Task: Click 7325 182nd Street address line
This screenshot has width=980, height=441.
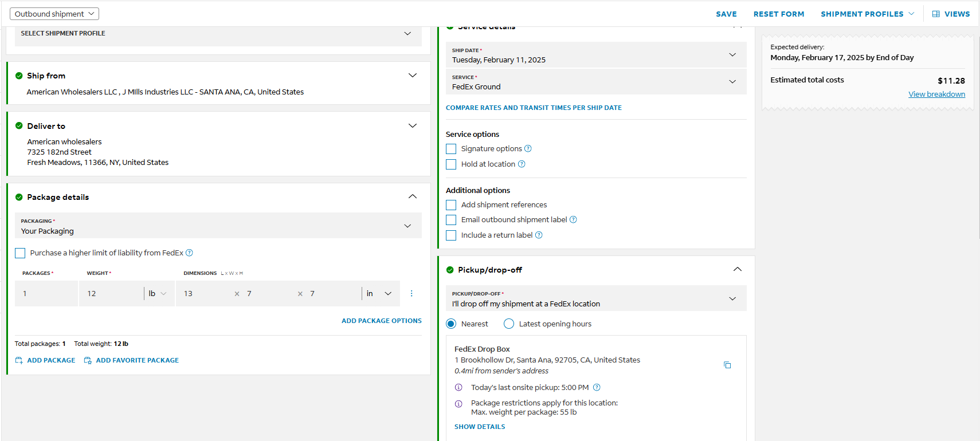Action: pyautogui.click(x=60, y=152)
